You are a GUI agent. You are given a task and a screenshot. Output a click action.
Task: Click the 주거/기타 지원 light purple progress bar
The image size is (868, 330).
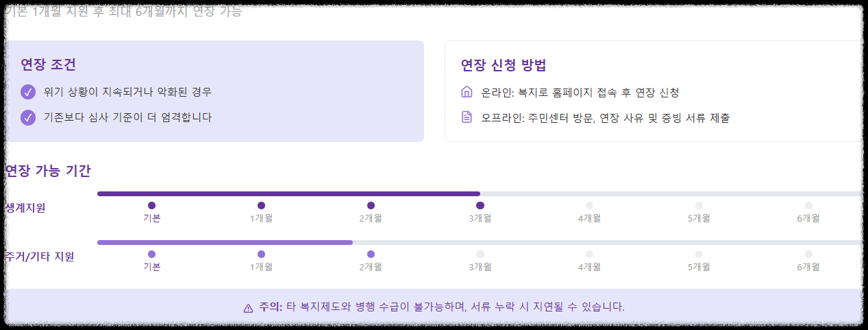[225, 242]
